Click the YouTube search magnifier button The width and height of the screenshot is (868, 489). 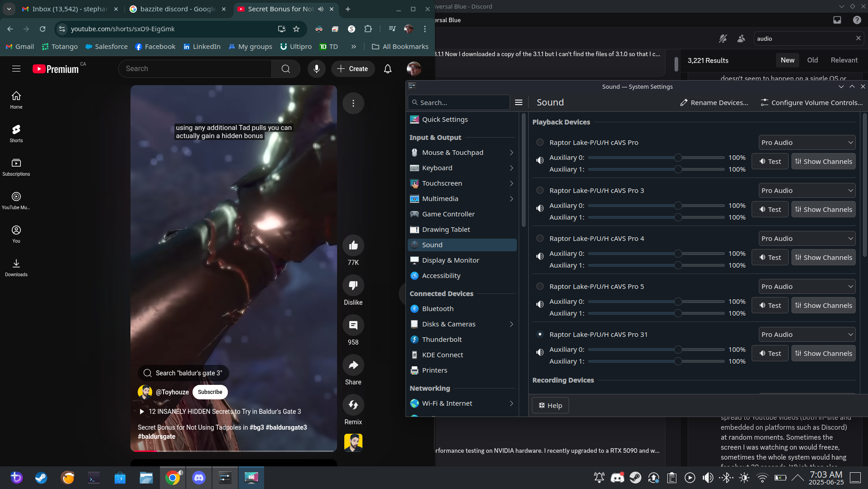(286, 69)
